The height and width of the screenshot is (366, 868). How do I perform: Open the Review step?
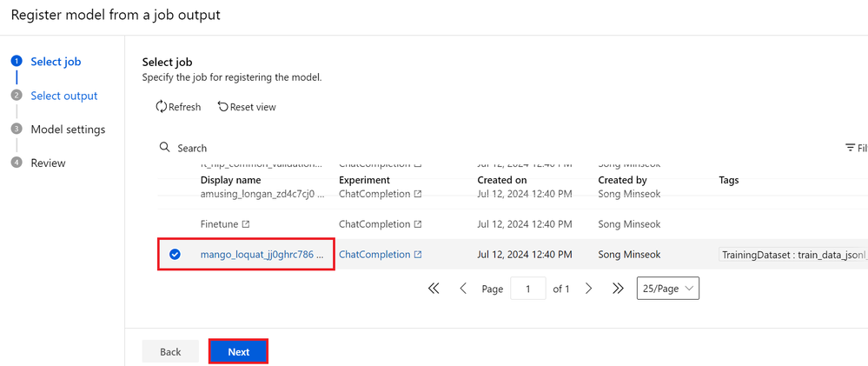point(48,163)
